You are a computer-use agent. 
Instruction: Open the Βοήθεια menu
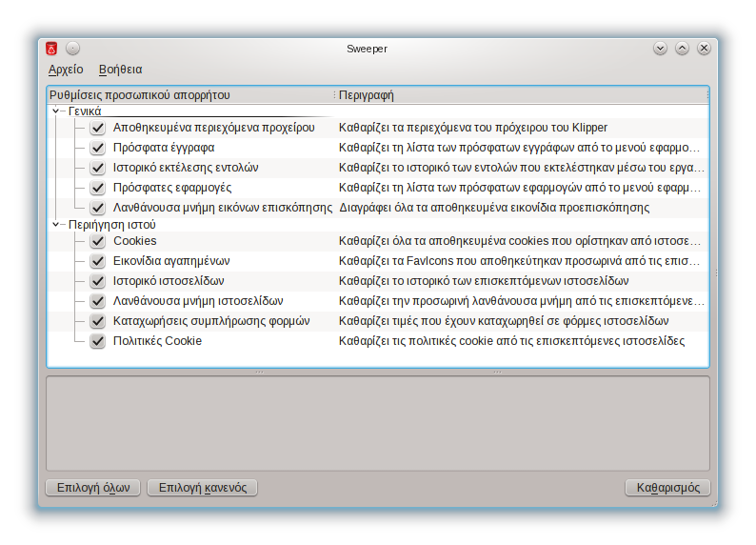(x=120, y=70)
